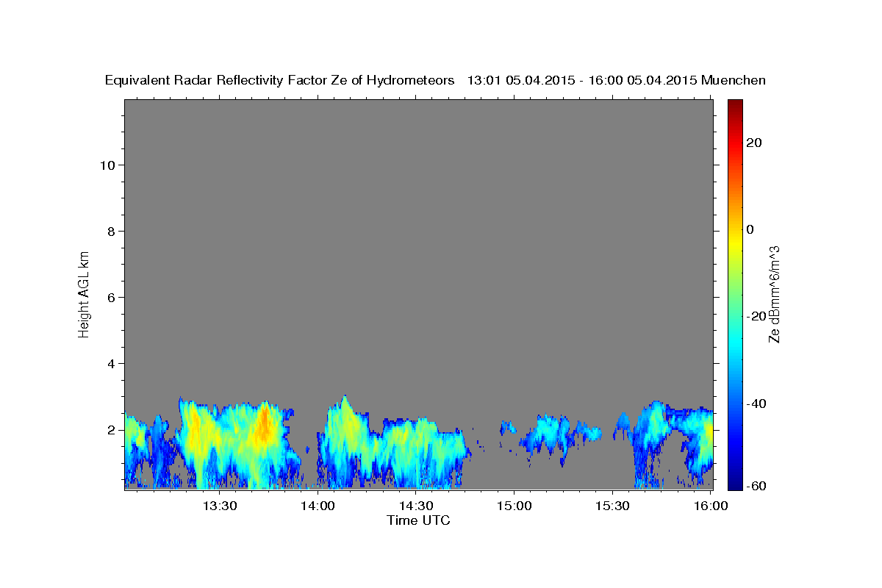Screen dimensions: 882x588
Task: Click the 'Ze dBmm^6/m^3' colorbar unit label
Action: pyautogui.click(x=774, y=294)
